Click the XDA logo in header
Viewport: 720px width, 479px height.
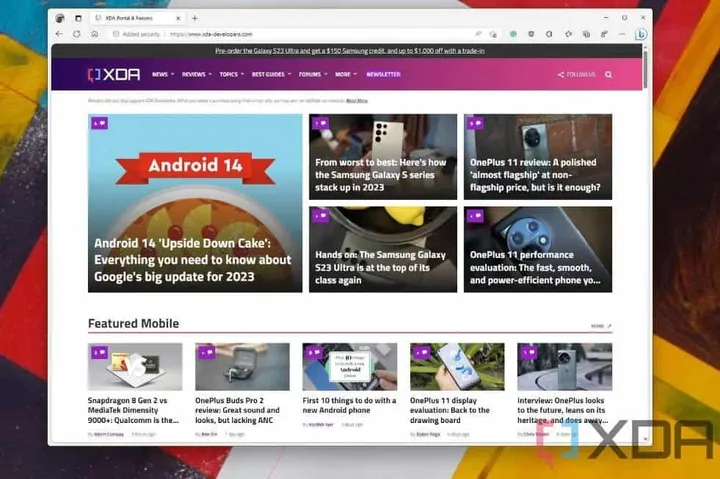114,74
